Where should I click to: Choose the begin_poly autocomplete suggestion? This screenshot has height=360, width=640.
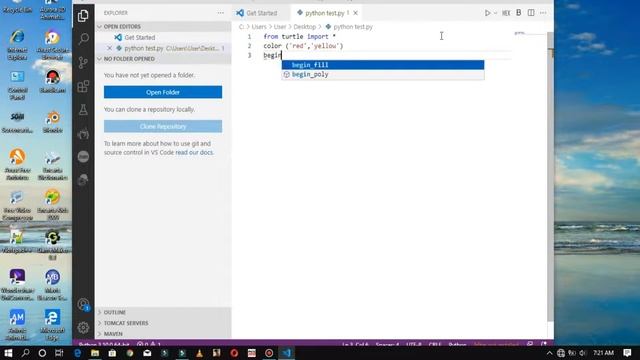(x=383, y=74)
